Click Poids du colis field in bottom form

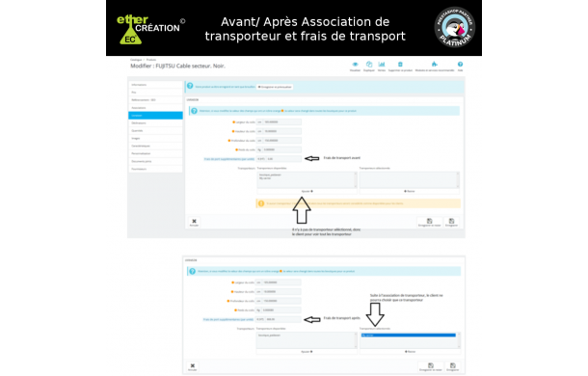point(281,310)
